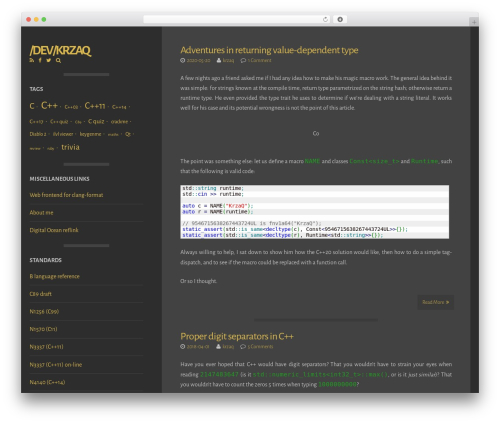Select the large C++ tag

coord(49,106)
